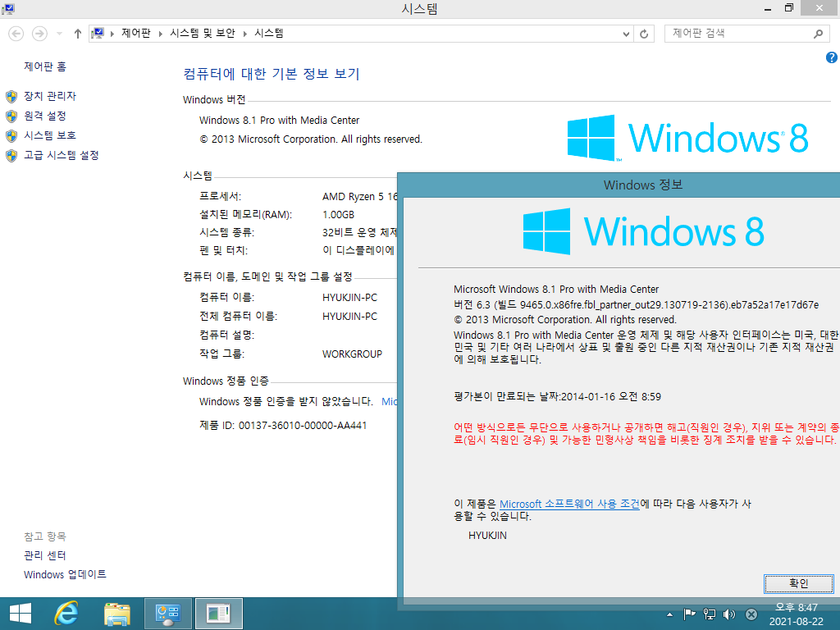The image size is (840, 630).
Task: Refresh the System page
Action: click(x=644, y=34)
